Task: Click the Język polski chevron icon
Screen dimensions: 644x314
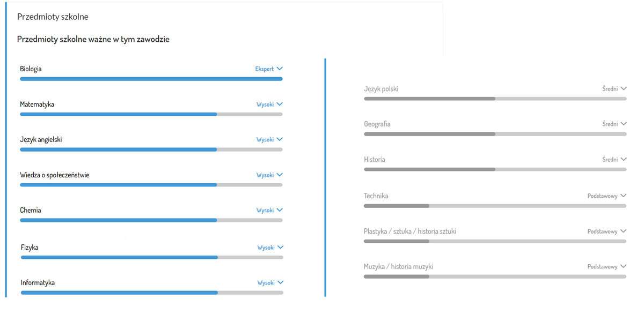Action: [623, 89]
